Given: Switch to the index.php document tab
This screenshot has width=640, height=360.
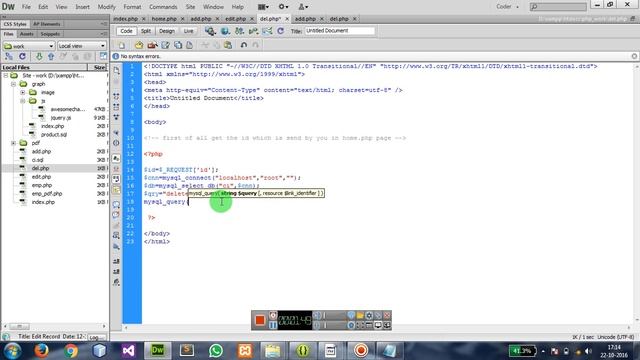Looking at the screenshot, I should click(126, 19).
